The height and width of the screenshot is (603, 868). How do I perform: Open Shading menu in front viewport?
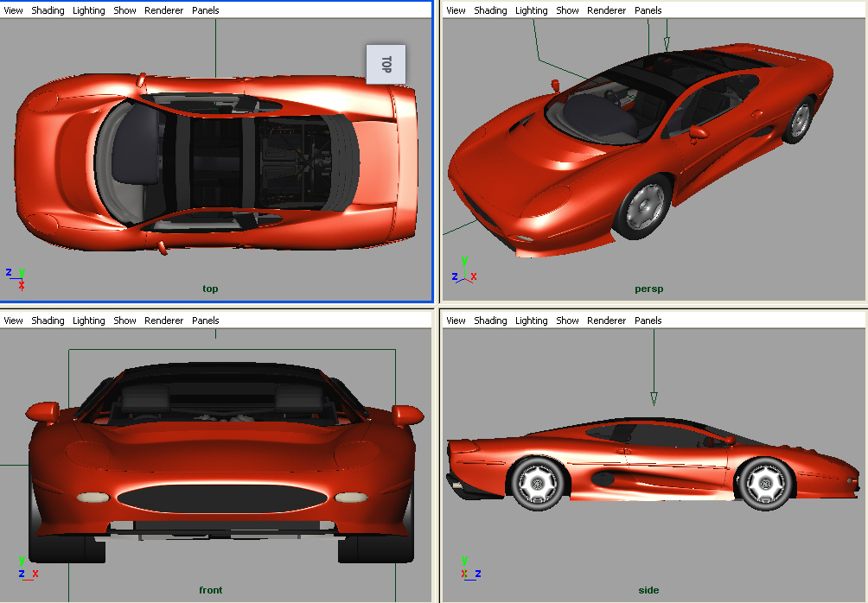(x=48, y=321)
